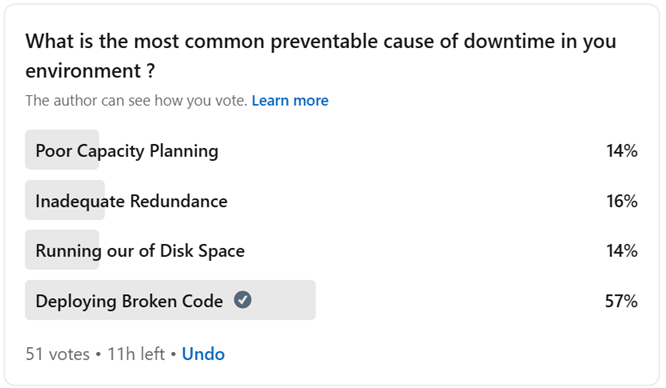Click the selected-vote checkmark icon
This screenshot has height=388, width=666.
(x=243, y=300)
